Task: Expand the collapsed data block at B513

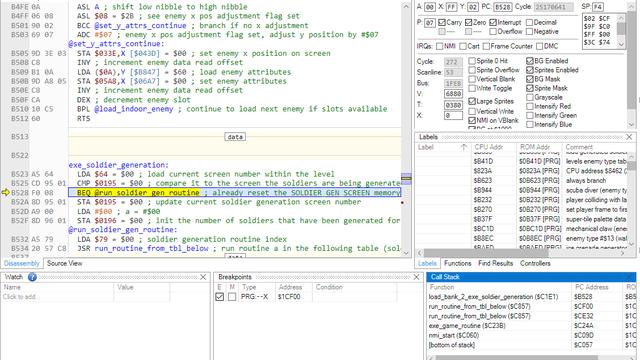Action: point(235,137)
